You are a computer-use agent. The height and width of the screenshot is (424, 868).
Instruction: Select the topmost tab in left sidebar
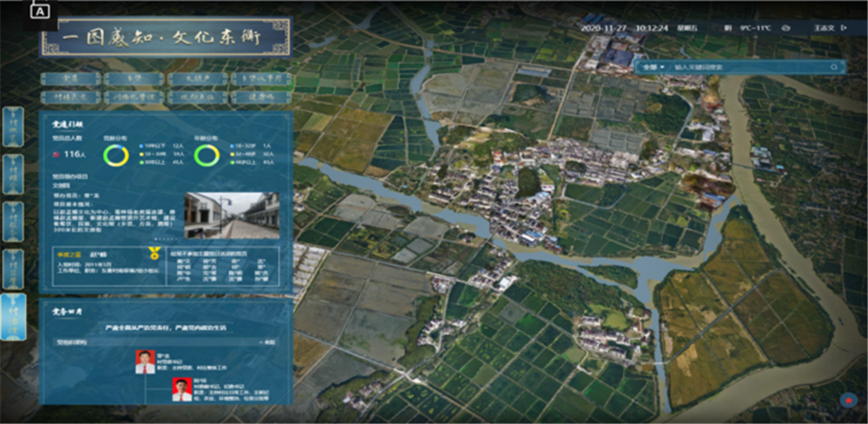point(13,127)
